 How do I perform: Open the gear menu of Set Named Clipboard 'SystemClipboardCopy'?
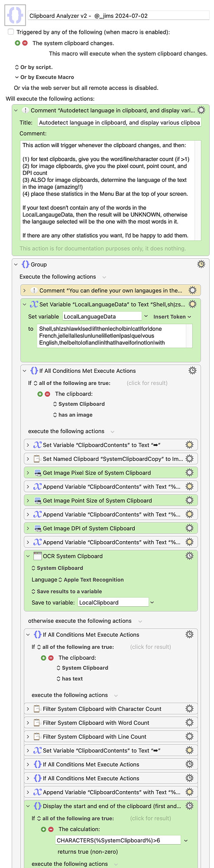coord(189,459)
